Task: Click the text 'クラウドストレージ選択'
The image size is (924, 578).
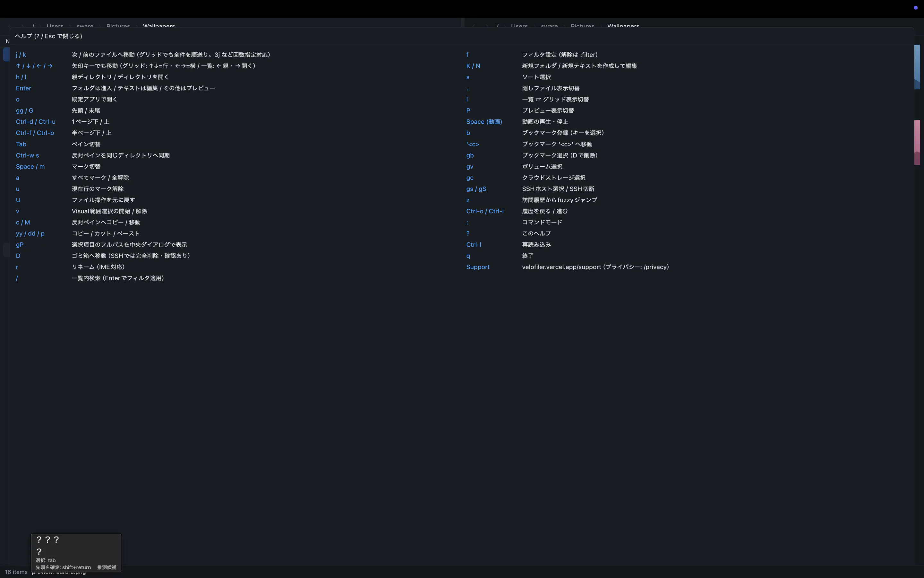Action: (554, 177)
